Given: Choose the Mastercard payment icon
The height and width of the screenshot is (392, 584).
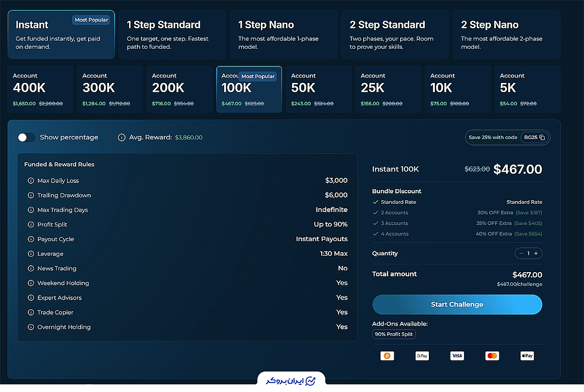Looking at the screenshot, I should click(x=492, y=356).
